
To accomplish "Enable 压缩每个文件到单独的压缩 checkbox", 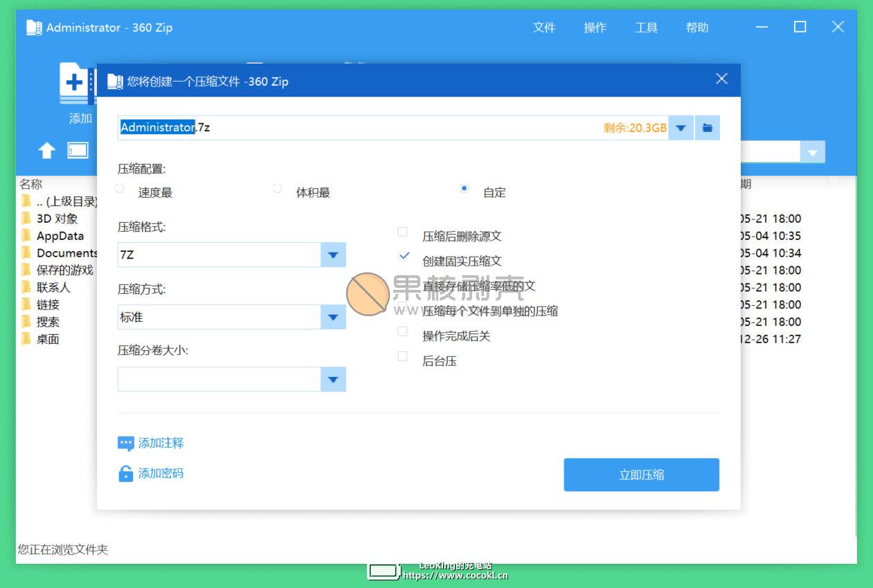I will coord(402,306).
